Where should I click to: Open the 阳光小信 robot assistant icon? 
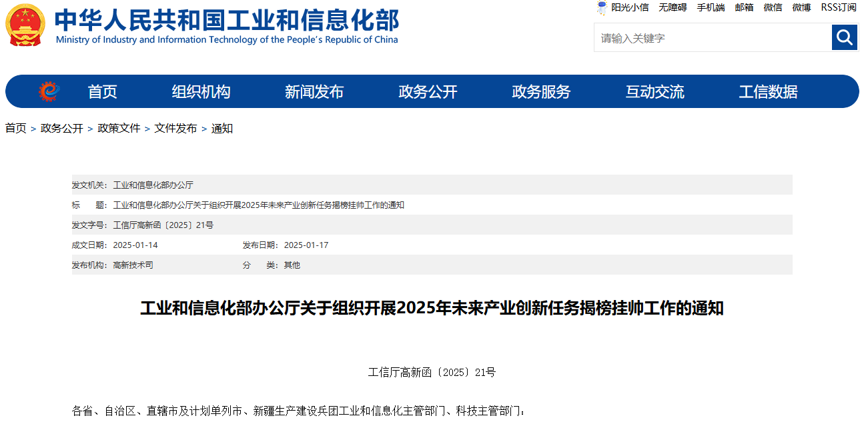[x=601, y=8]
